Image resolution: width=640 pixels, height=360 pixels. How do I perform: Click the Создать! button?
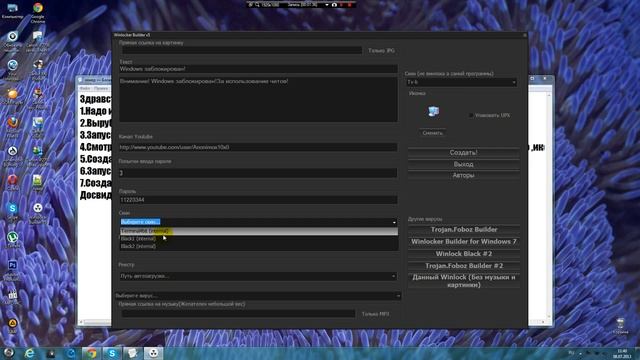pyautogui.click(x=464, y=153)
